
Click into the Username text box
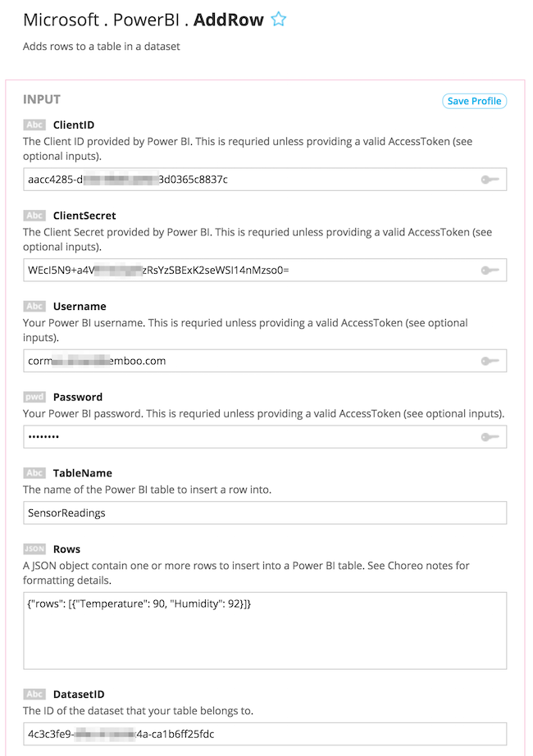(246, 361)
